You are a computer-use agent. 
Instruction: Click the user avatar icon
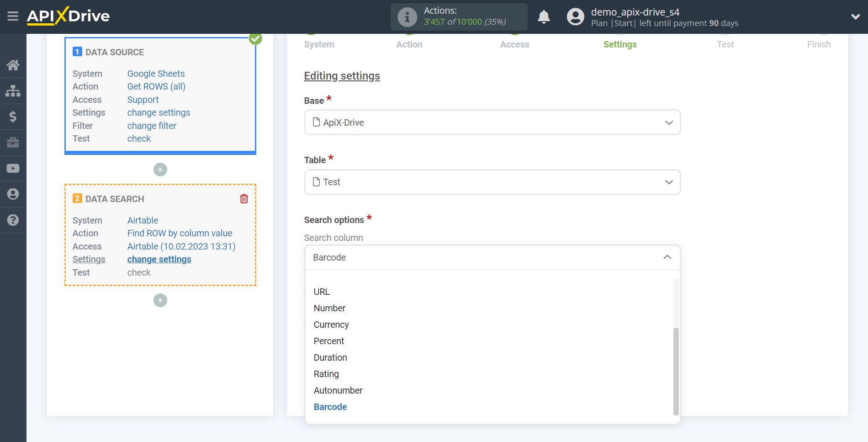pos(576,17)
